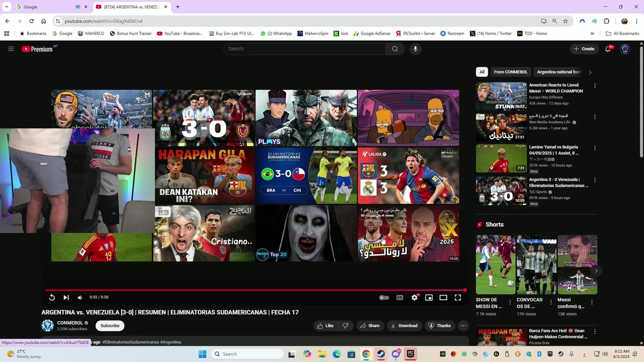Open Steam from taskbar
This screenshot has height=362, width=644.
pyautogui.click(x=381, y=354)
